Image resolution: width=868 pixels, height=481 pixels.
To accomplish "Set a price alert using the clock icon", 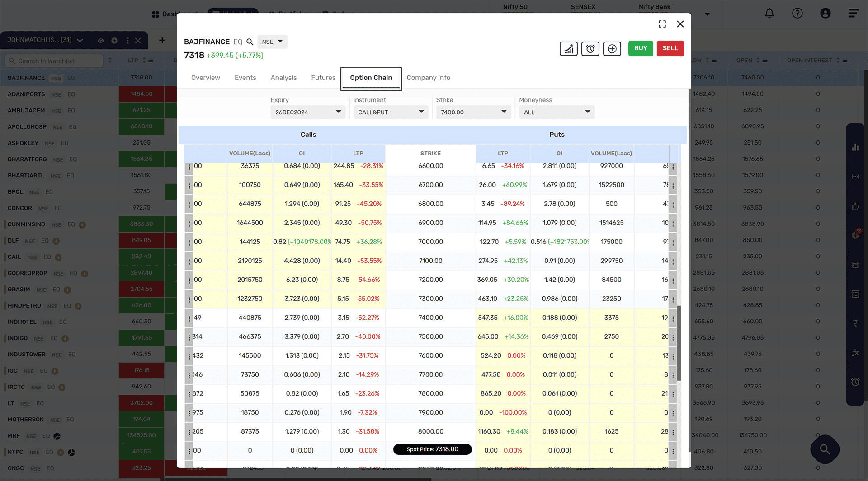I will tap(590, 48).
